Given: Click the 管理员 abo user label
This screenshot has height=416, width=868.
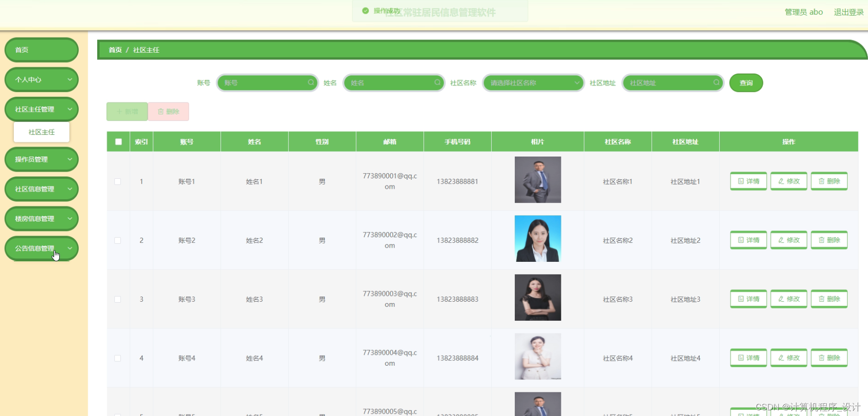Looking at the screenshot, I should 804,12.
